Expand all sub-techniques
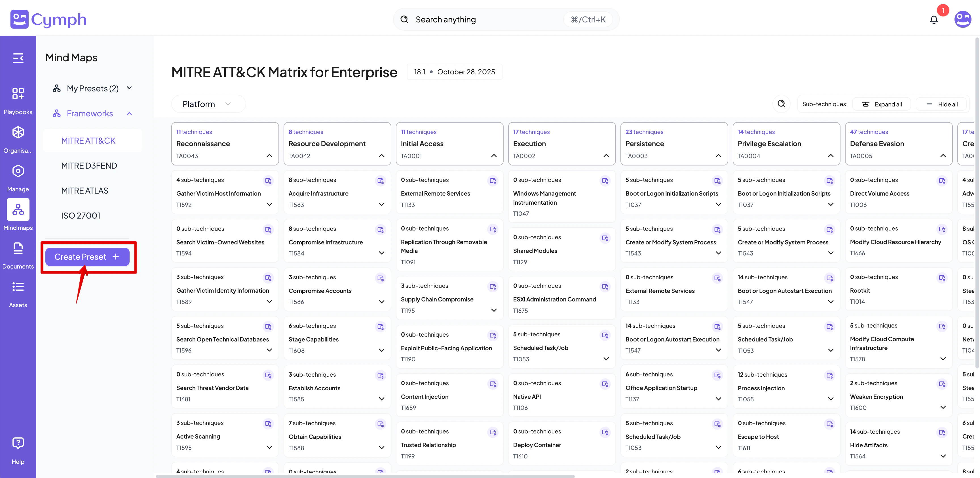This screenshot has width=980, height=478. (x=882, y=104)
